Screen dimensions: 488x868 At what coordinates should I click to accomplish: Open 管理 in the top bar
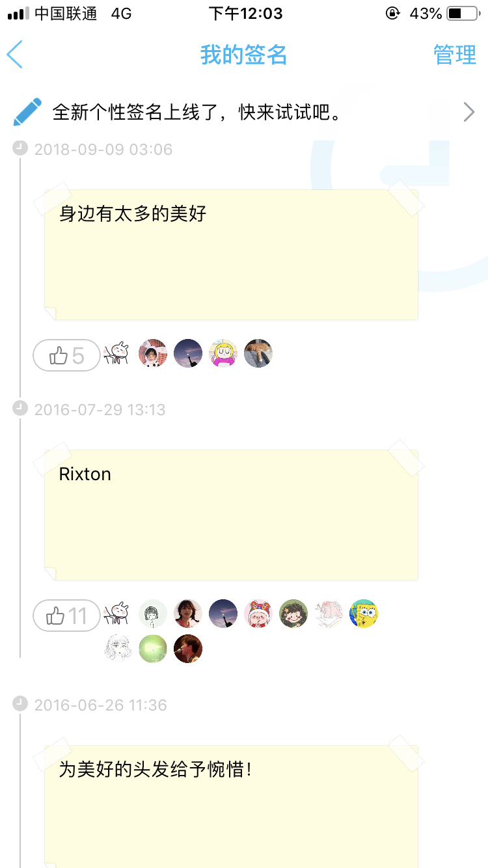(x=455, y=55)
